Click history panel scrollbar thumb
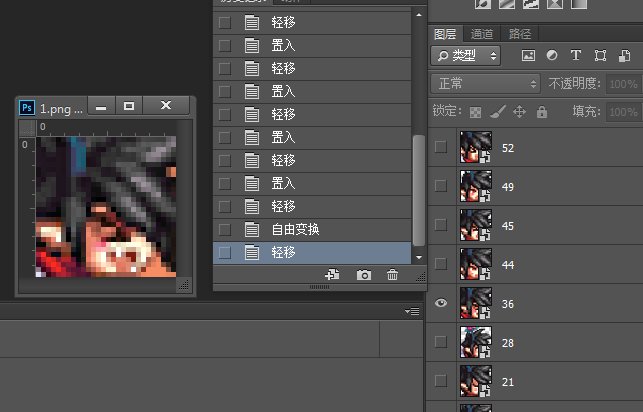The height and width of the screenshot is (412, 643). pos(419,191)
